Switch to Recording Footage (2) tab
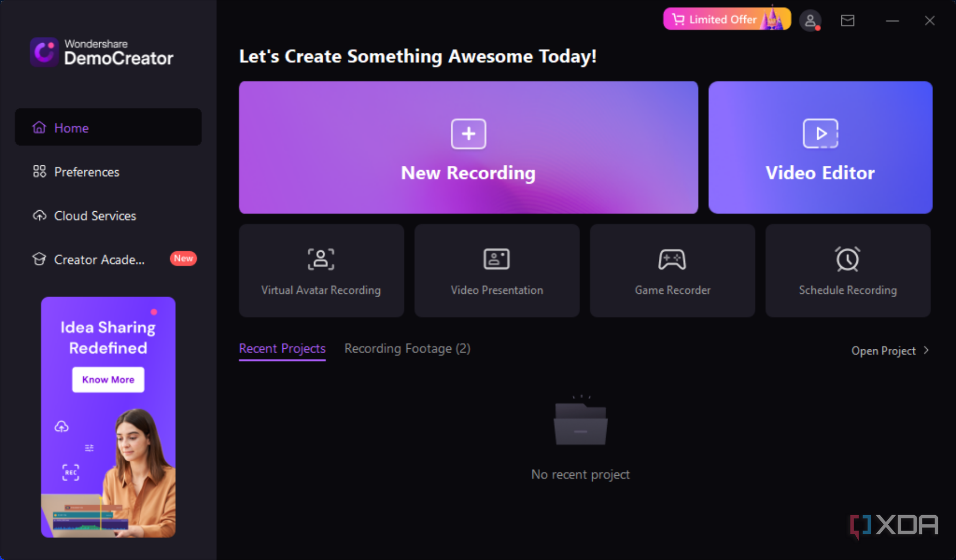This screenshot has height=560, width=956. pyautogui.click(x=408, y=349)
